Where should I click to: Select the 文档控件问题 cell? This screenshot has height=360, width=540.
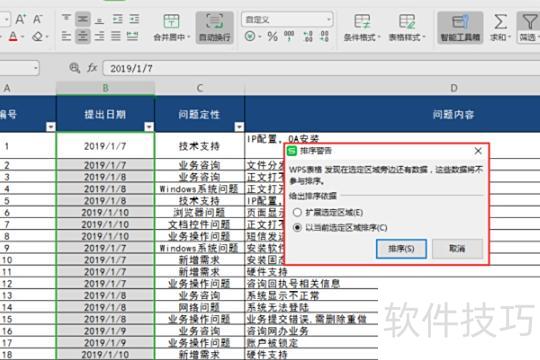199,224
